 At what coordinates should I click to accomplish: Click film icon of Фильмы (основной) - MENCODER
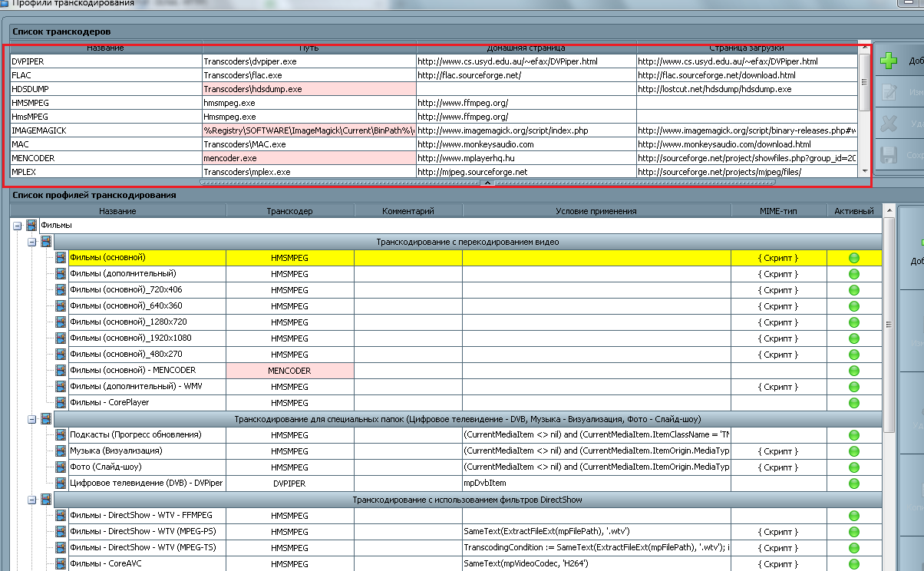[x=61, y=371]
